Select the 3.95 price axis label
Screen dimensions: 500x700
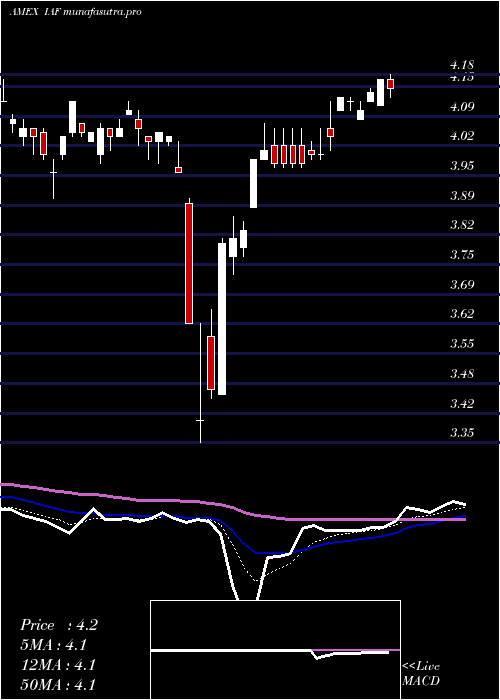(x=462, y=166)
